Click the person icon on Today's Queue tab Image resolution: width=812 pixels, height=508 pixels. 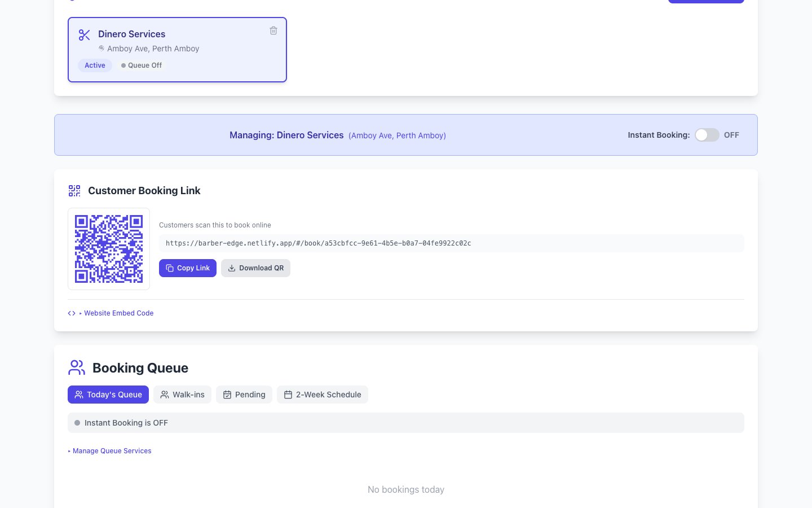click(x=79, y=395)
